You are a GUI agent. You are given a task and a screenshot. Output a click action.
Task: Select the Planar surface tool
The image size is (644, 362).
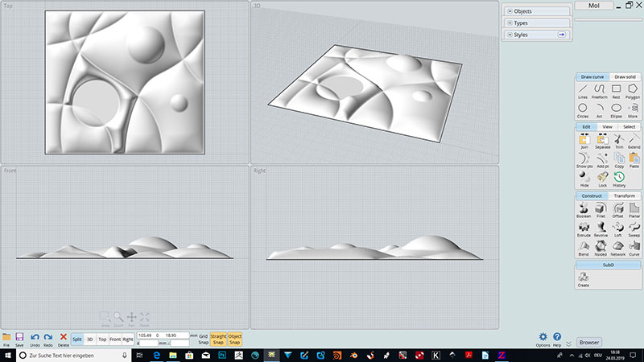(634, 210)
